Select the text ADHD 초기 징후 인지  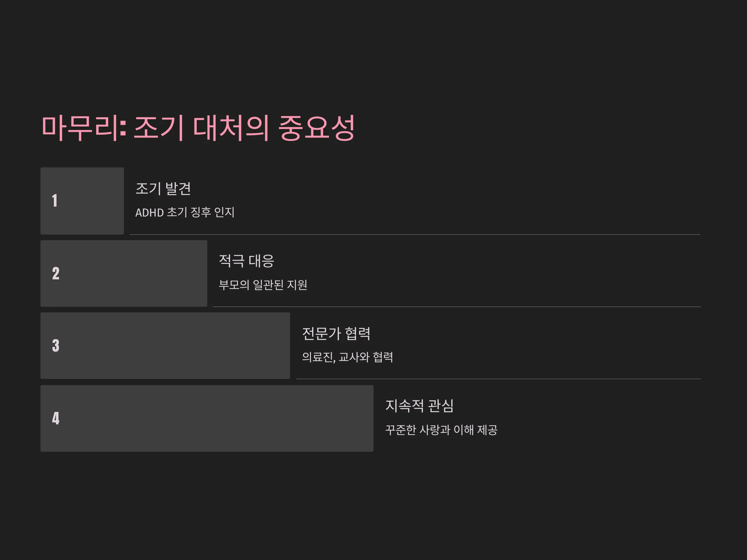[185, 212]
